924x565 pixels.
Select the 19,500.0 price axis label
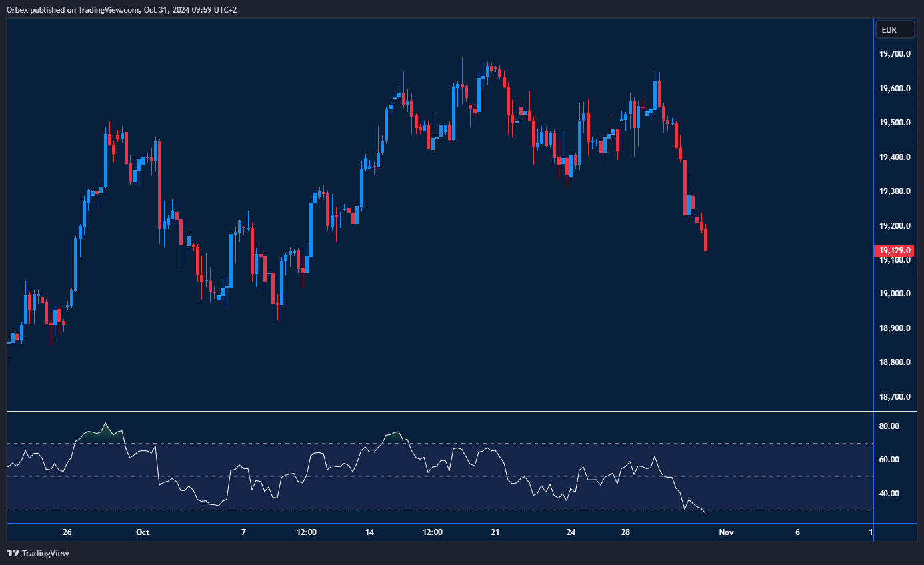895,123
